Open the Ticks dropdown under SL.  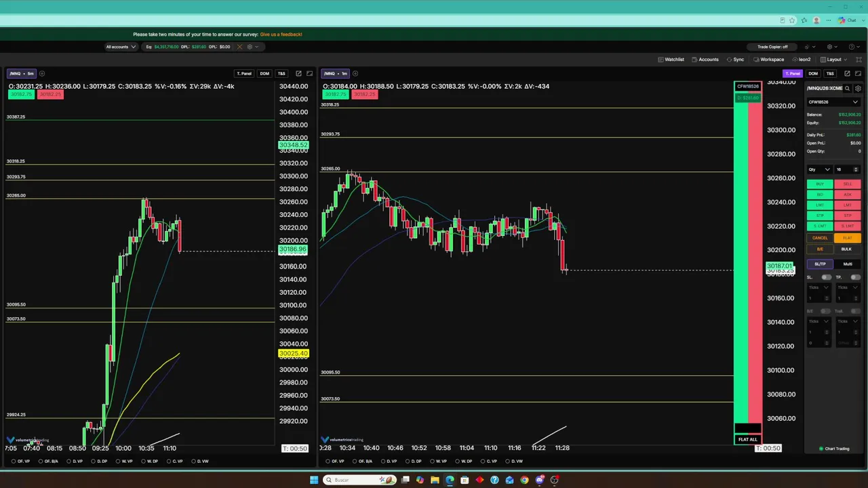point(818,287)
